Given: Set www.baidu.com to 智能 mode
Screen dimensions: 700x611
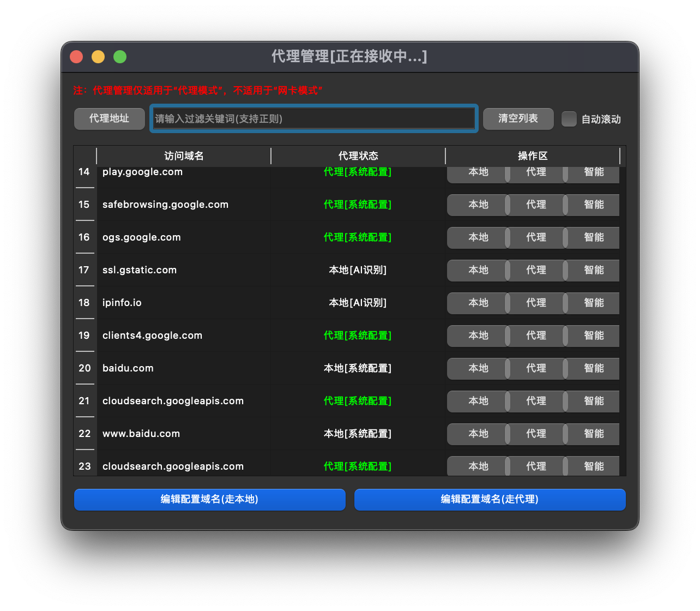Looking at the screenshot, I should [593, 434].
